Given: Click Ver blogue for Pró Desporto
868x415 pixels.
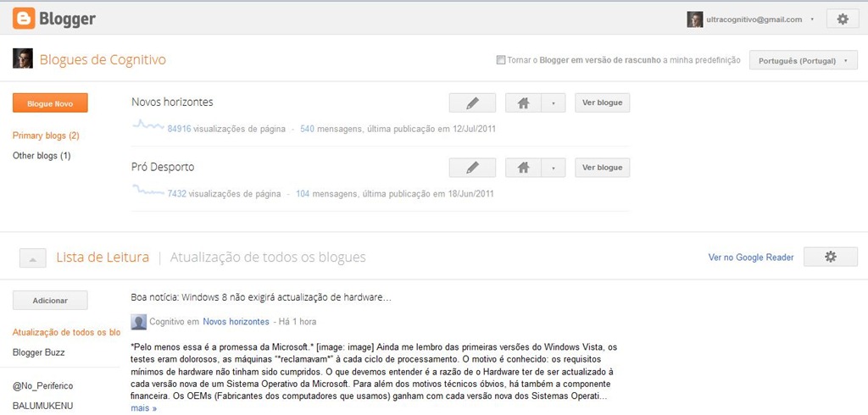Looking at the screenshot, I should [x=603, y=168].
